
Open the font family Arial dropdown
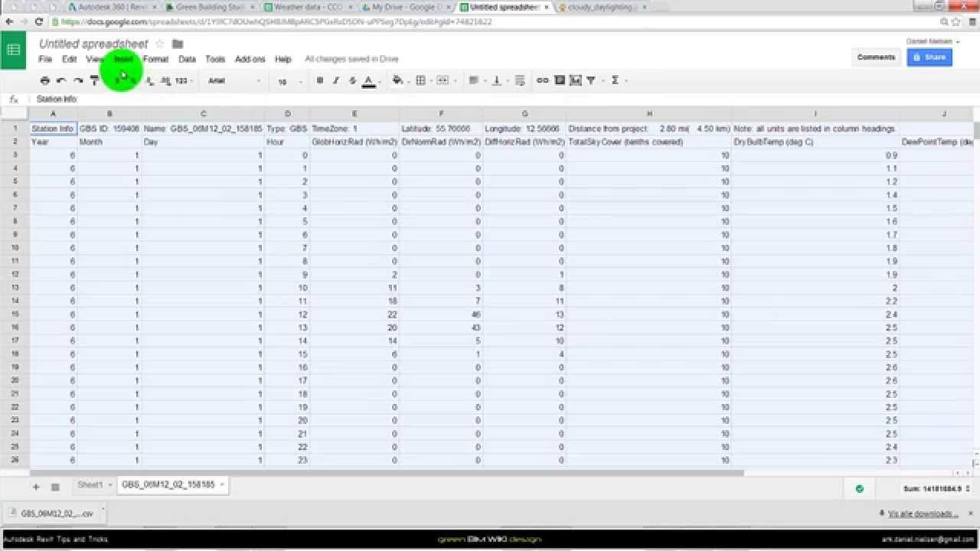[x=234, y=80]
